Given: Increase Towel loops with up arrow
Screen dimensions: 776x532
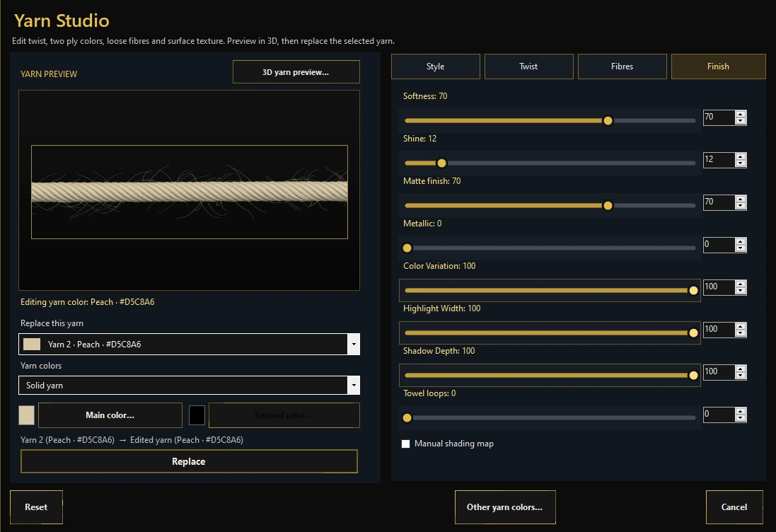Looking at the screenshot, I should tap(741, 412).
